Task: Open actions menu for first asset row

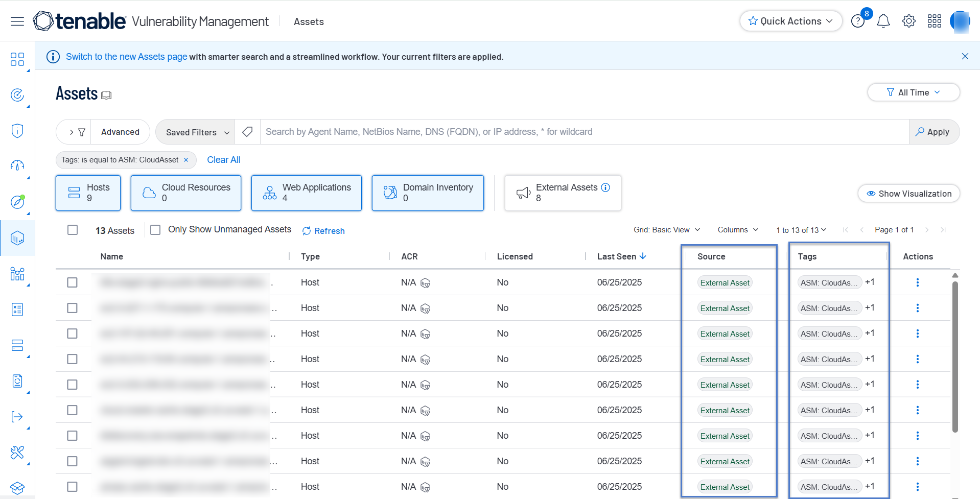Action: [918, 282]
